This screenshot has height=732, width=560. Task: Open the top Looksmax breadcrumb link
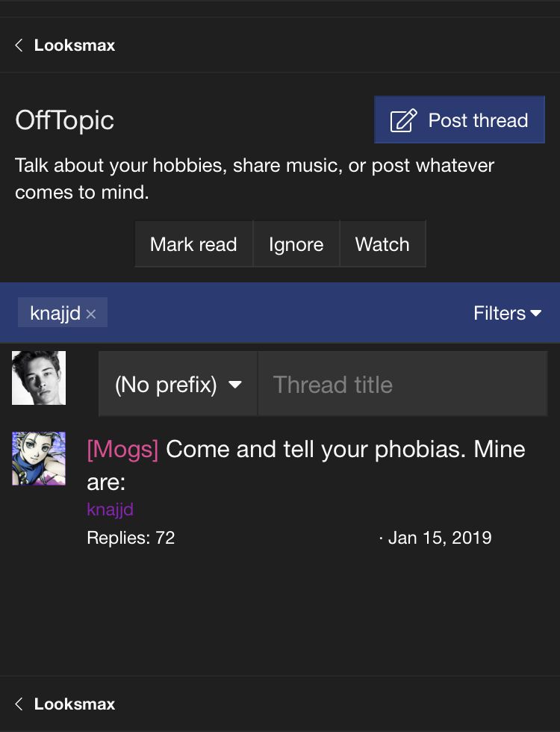tap(75, 46)
